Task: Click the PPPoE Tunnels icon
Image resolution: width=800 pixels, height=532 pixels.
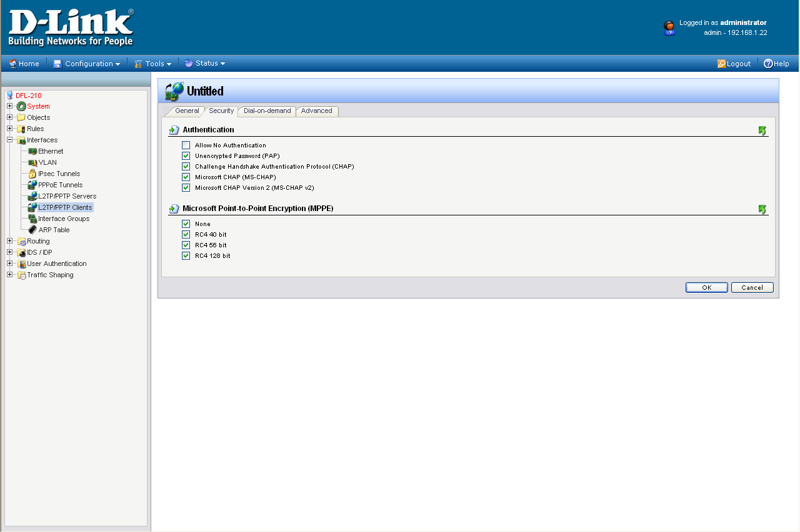Action: pos(32,185)
